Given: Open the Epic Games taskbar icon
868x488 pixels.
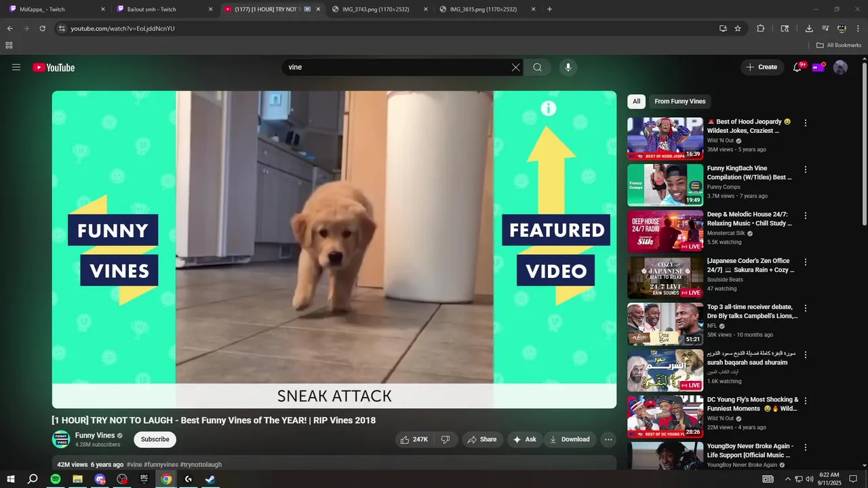Looking at the screenshot, I should (144, 479).
